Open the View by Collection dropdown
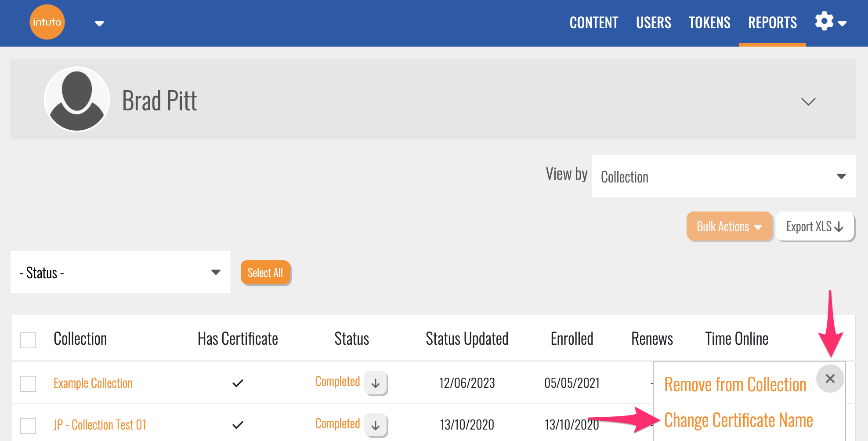 [723, 176]
